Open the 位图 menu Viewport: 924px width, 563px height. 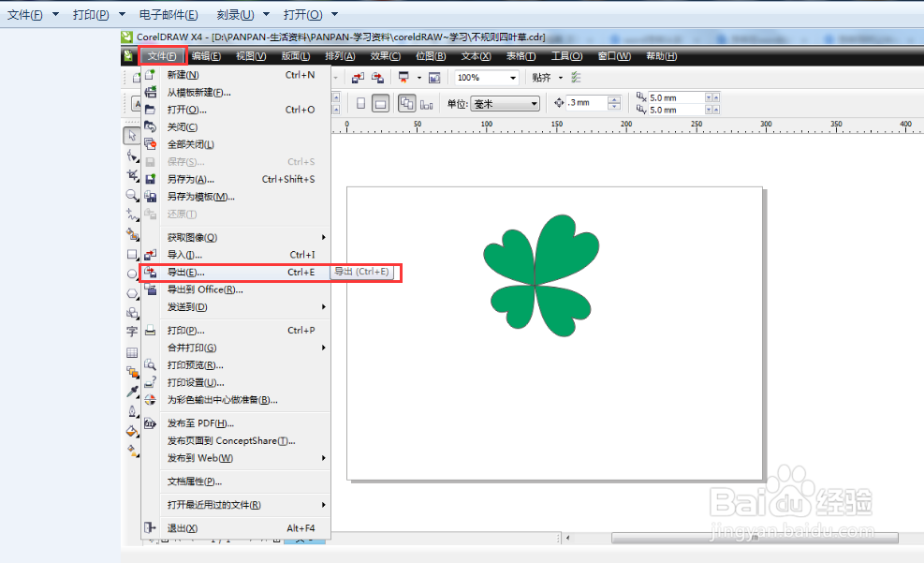point(431,56)
